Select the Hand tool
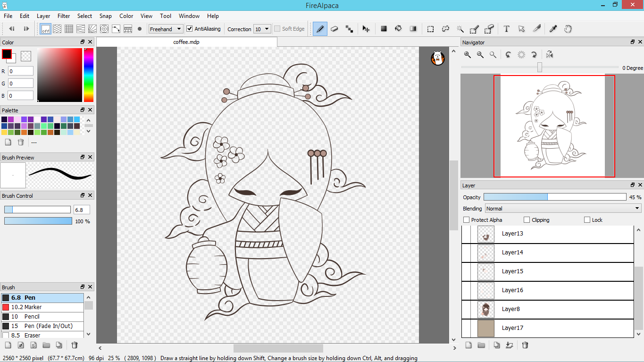644x362 pixels. (x=568, y=29)
